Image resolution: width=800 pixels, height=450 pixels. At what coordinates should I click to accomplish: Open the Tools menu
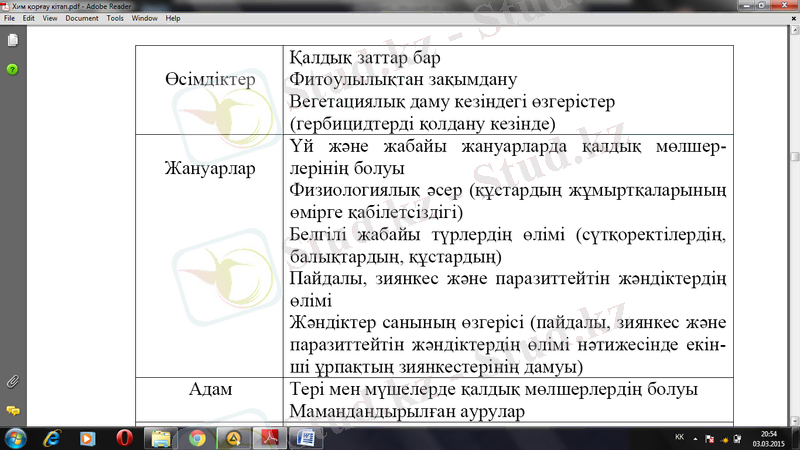(115, 18)
